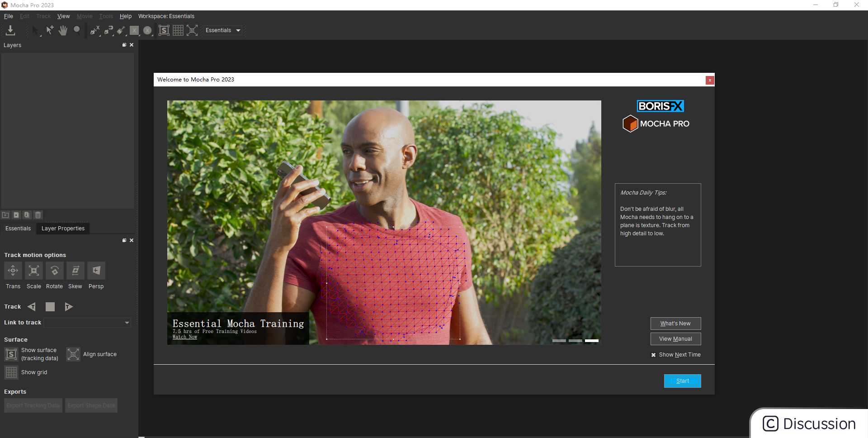Float the Layers panel with undock icon
This screenshot has width=868, height=438.
tap(124, 45)
